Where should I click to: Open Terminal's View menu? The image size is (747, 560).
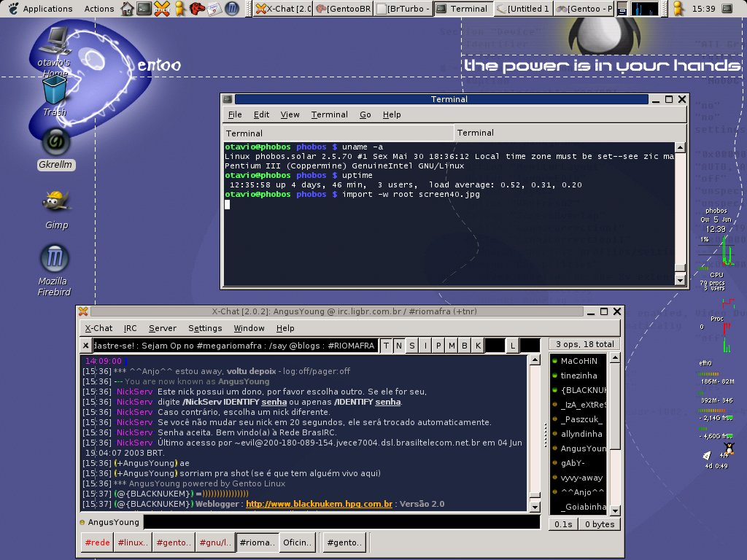pyautogui.click(x=290, y=114)
